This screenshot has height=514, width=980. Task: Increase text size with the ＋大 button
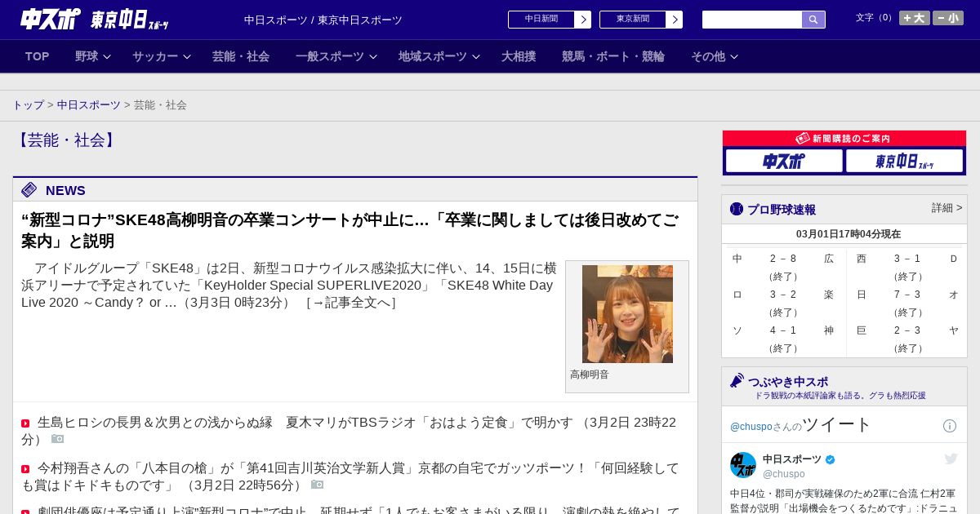click(915, 18)
